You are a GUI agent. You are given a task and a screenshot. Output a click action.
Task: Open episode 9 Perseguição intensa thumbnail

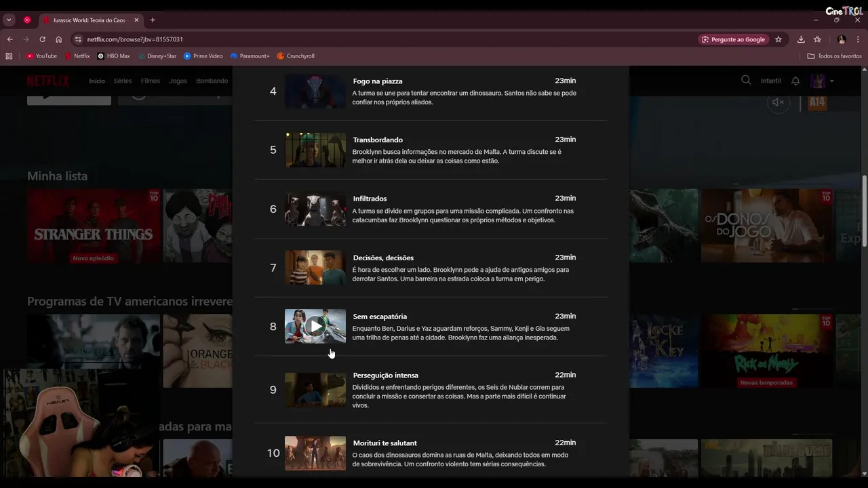click(x=315, y=390)
